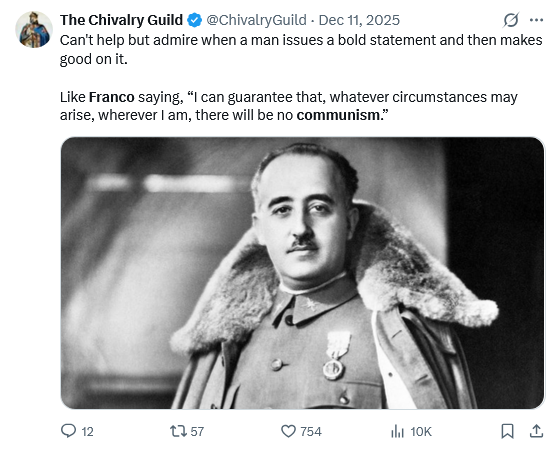Open the black-and-white portrait photo
Screen dimensions: 559x451
(303, 273)
